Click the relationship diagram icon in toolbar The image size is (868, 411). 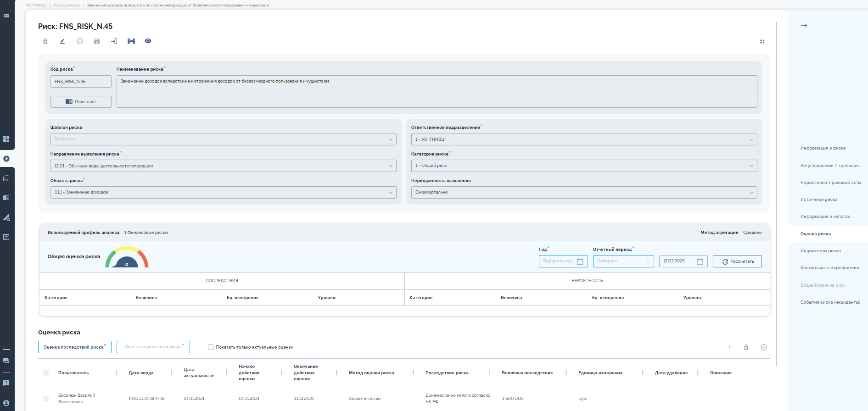[x=131, y=41]
